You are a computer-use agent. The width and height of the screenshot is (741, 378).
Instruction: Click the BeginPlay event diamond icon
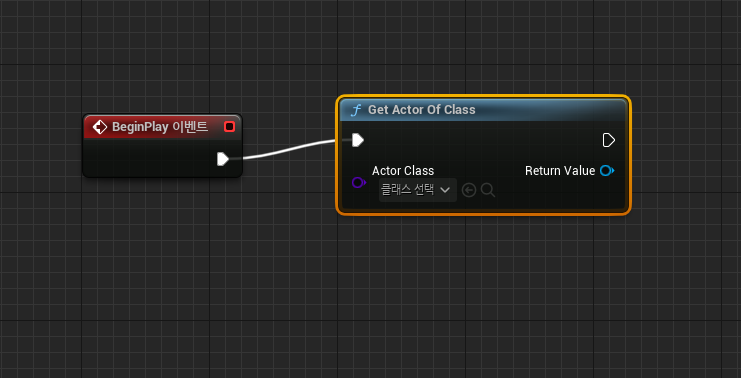pos(100,127)
